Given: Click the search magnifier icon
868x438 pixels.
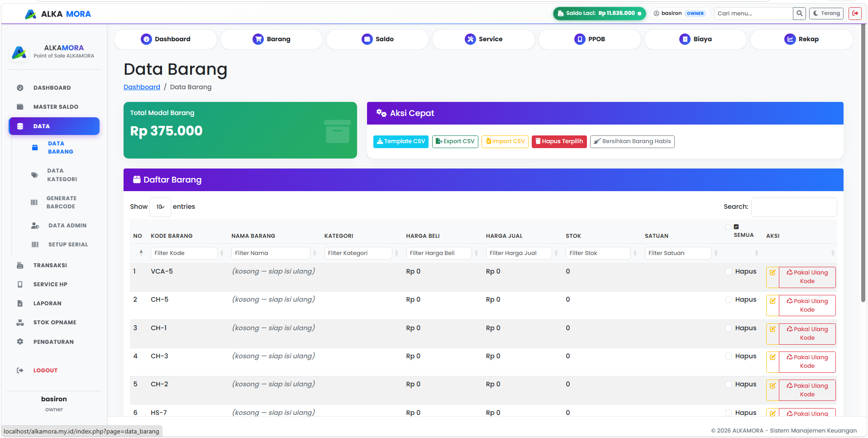Looking at the screenshot, I should point(799,13).
